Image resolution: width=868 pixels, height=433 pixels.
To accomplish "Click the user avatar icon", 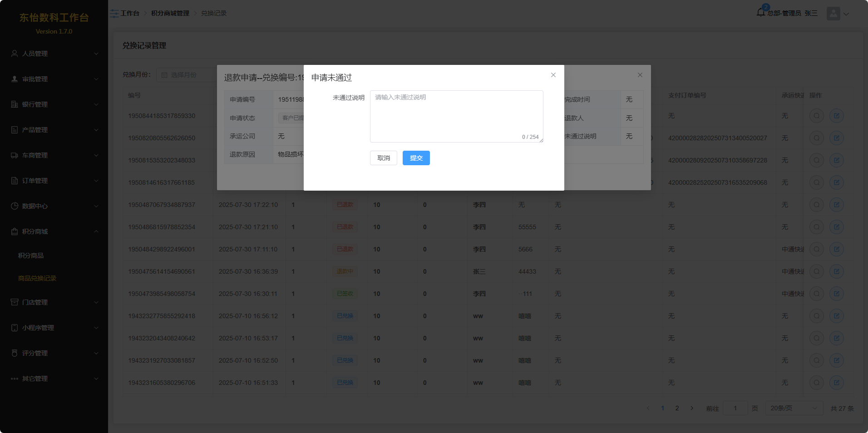I will [833, 14].
